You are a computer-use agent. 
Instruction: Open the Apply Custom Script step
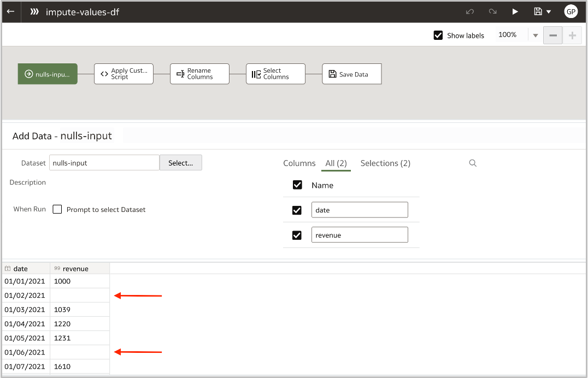point(124,74)
